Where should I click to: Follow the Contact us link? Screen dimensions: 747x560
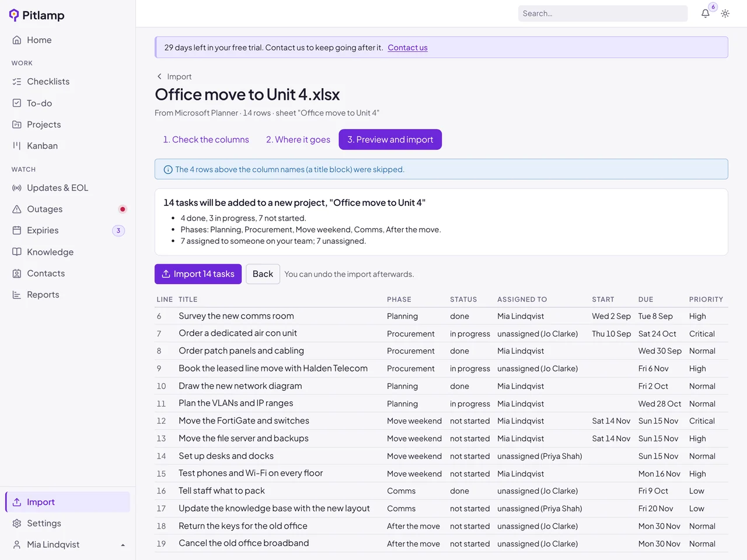click(x=407, y=48)
